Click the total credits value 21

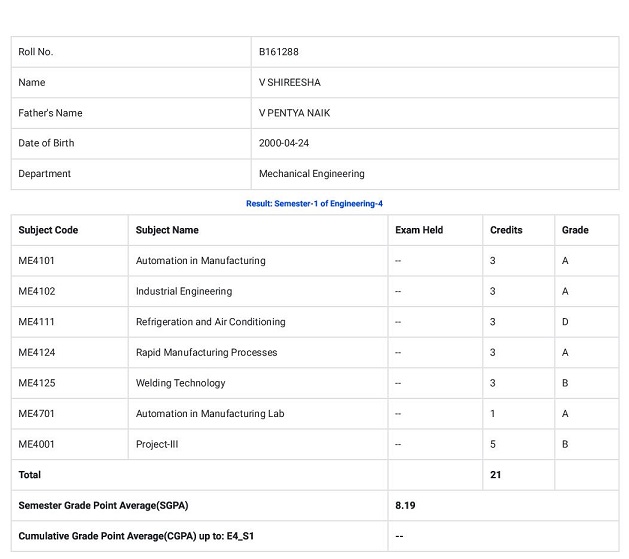click(495, 475)
